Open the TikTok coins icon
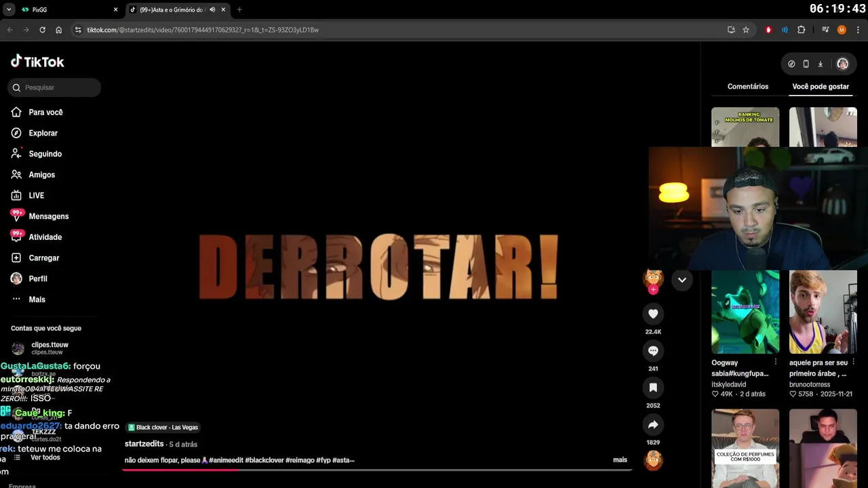Screen dimensions: 868x488 tap(791, 64)
